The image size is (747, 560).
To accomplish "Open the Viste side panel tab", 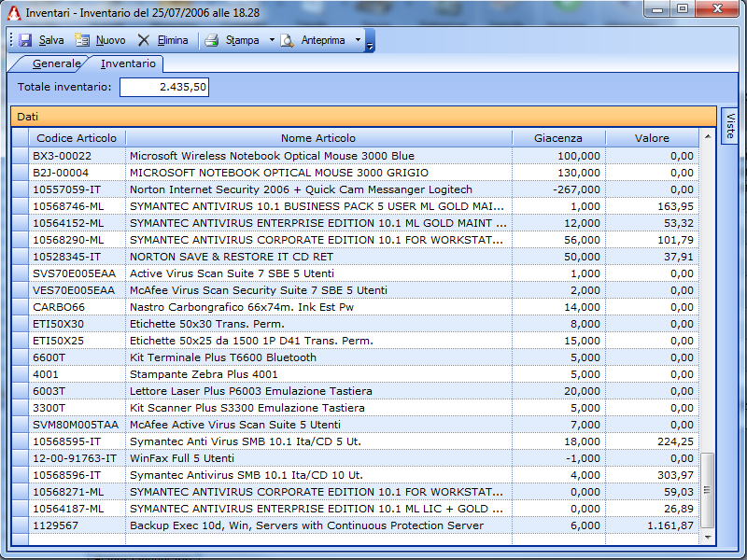I will [729, 126].
